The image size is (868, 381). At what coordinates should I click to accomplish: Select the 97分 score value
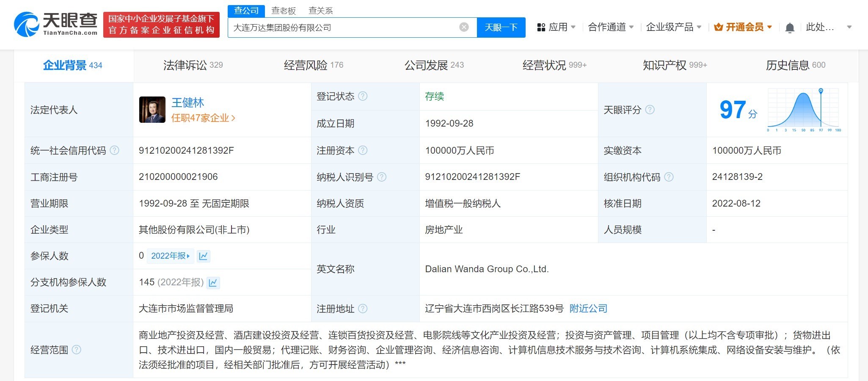[x=738, y=110]
